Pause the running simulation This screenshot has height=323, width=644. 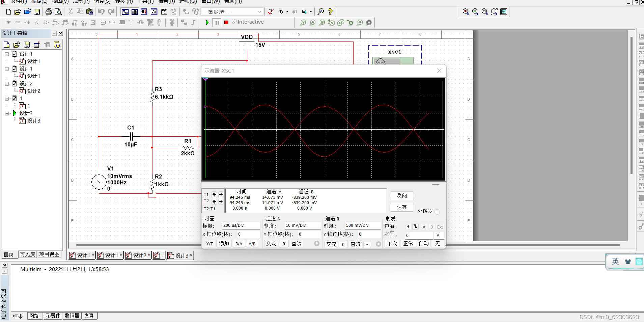click(217, 22)
